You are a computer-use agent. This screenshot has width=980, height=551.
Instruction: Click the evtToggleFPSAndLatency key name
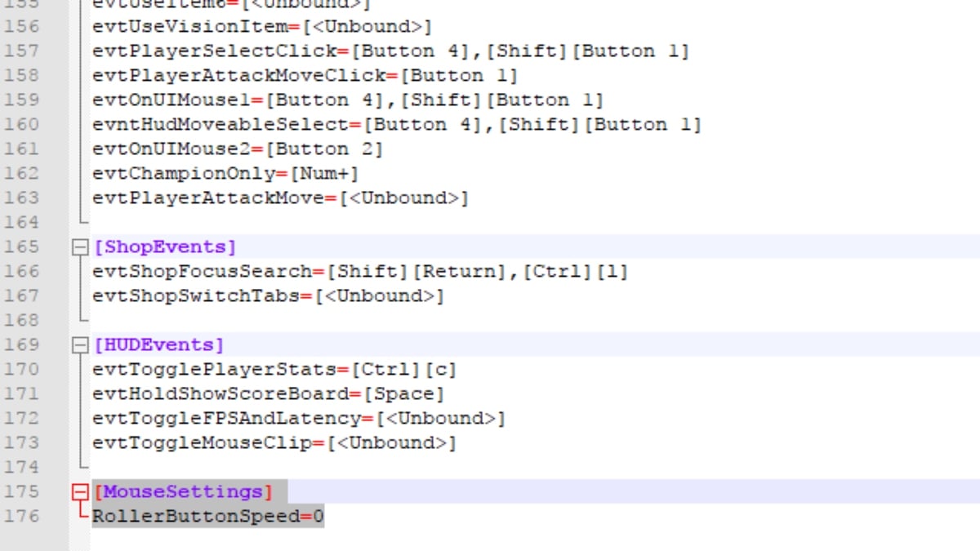226,418
